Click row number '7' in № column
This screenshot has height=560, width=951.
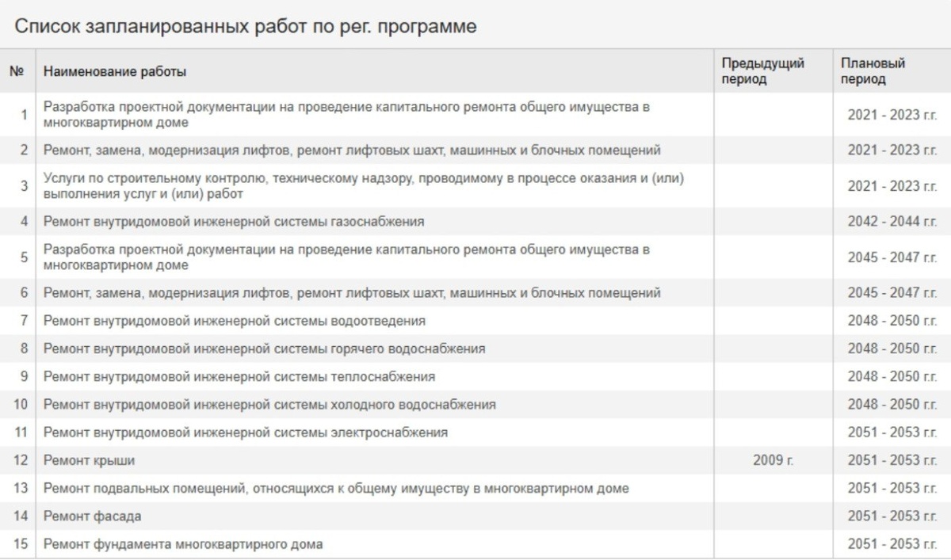click(24, 321)
